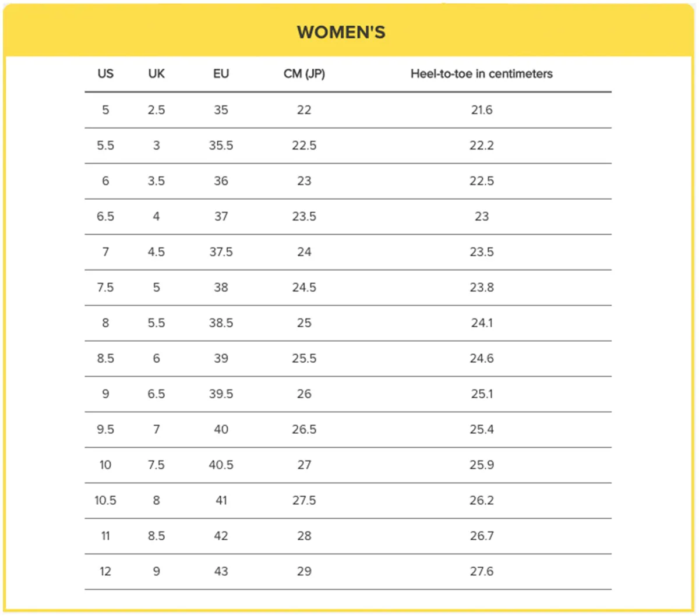Click EU size 40.5 cell
Viewport: 699px width, 616px height.
(221, 465)
